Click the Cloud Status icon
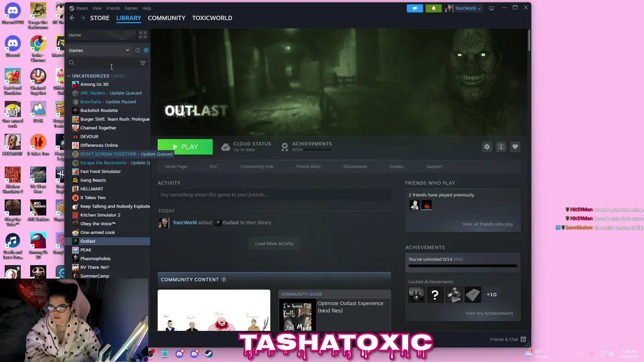 (226, 147)
